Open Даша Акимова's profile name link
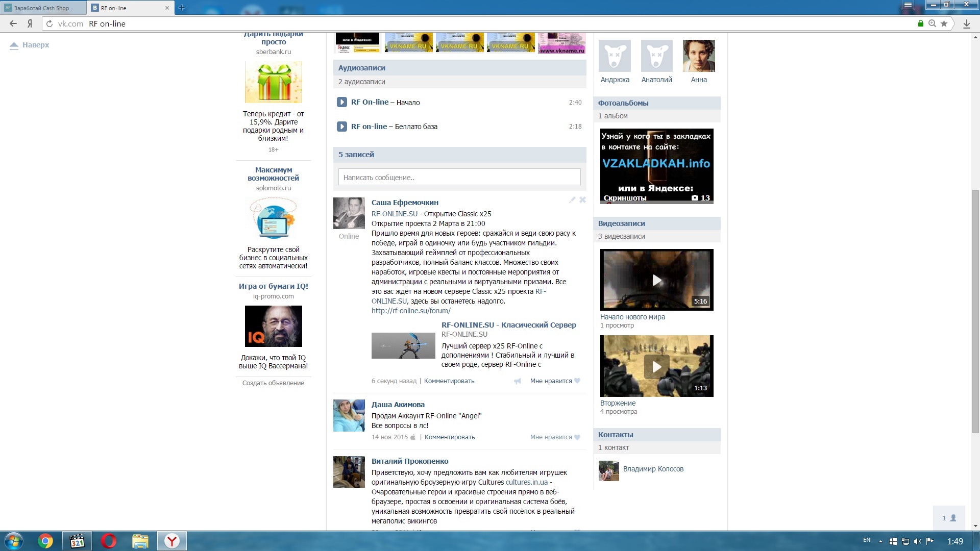 398,405
